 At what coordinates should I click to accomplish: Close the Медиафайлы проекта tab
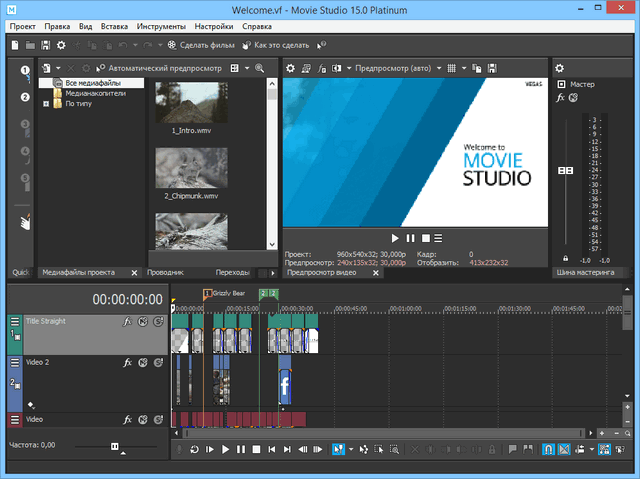click(x=134, y=273)
